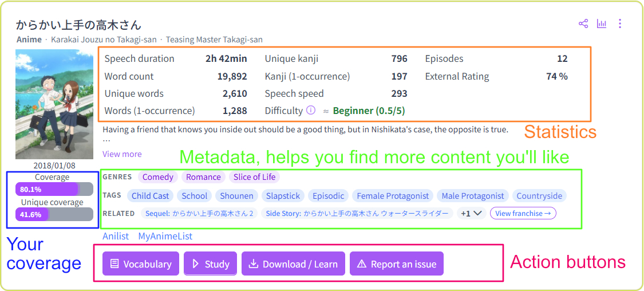Click the anime cover thumbnail
644x291 pixels.
pyautogui.click(x=54, y=104)
